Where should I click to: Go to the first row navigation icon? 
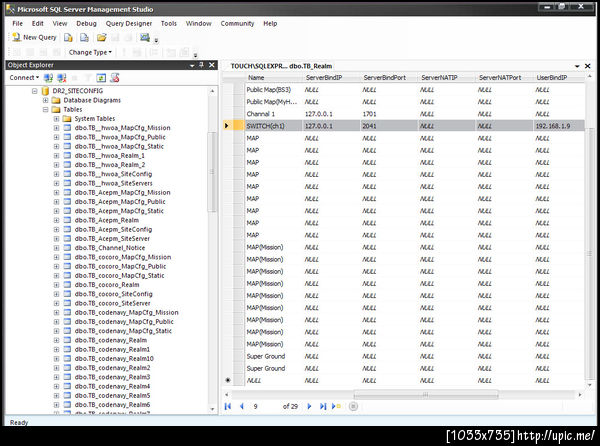(x=228, y=406)
